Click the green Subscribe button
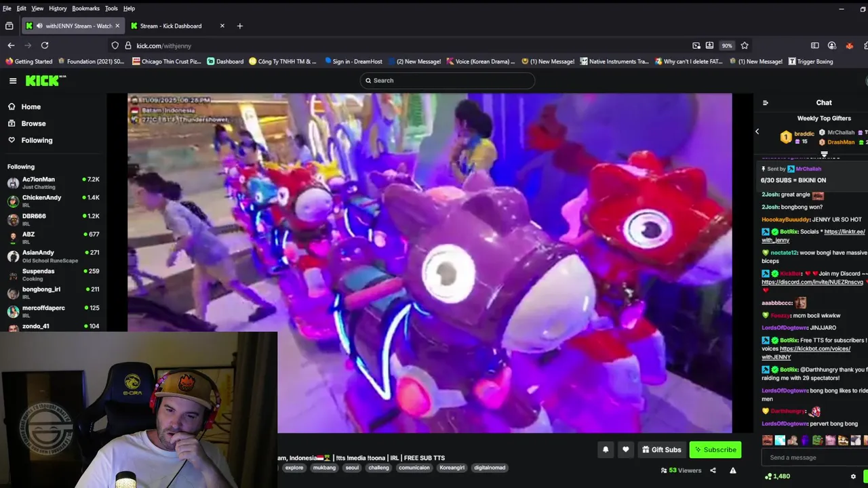 point(715,449)
